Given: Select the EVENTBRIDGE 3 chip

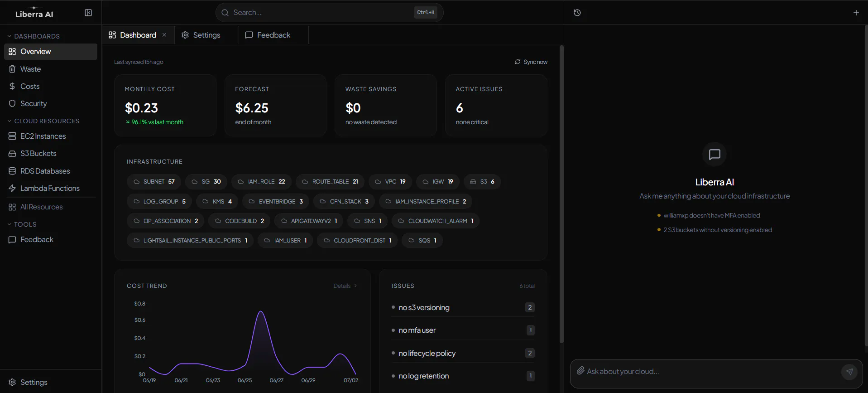Looking at the screenshot, I should (x=276, y=201).
